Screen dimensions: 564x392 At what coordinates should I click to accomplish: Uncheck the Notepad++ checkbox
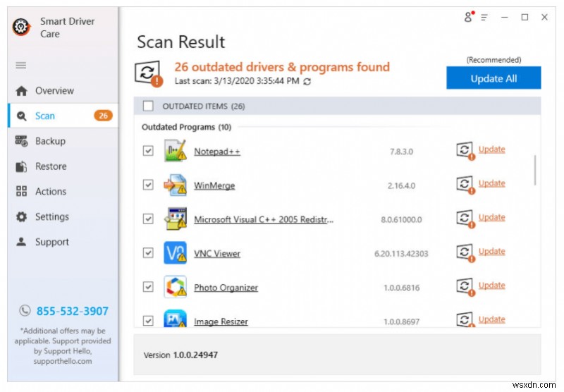[148, 151]
